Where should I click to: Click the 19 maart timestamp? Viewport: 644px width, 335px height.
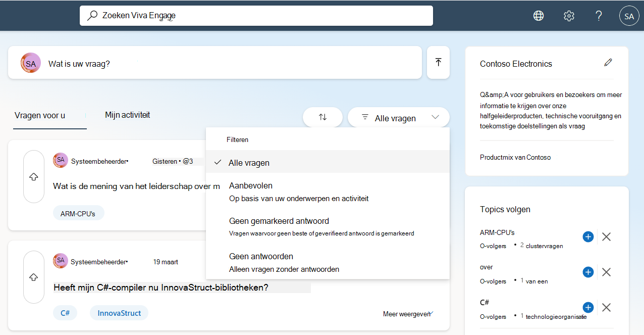[x=166, y=262]
